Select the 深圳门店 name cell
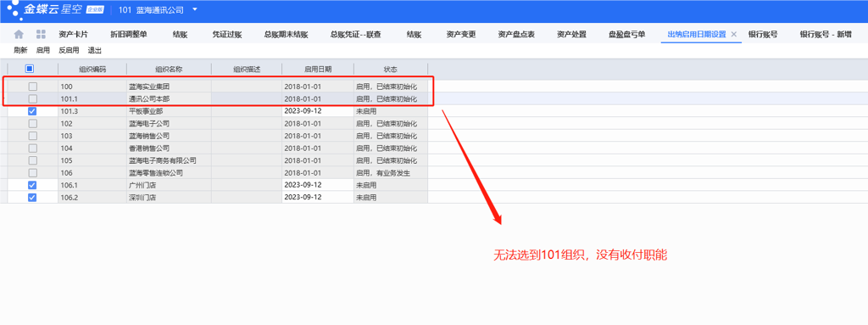This screenshot has height=325, width=868. [x=169, y=198]
